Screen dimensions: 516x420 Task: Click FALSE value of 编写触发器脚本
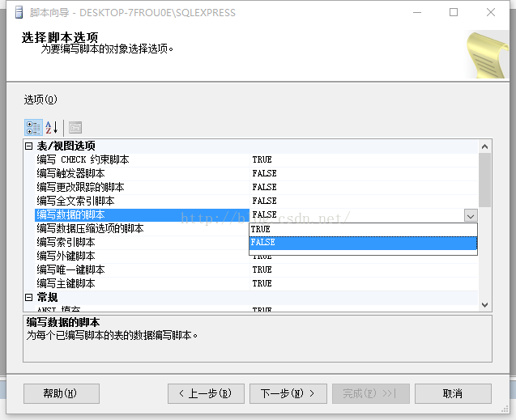[x=264, y=173]
